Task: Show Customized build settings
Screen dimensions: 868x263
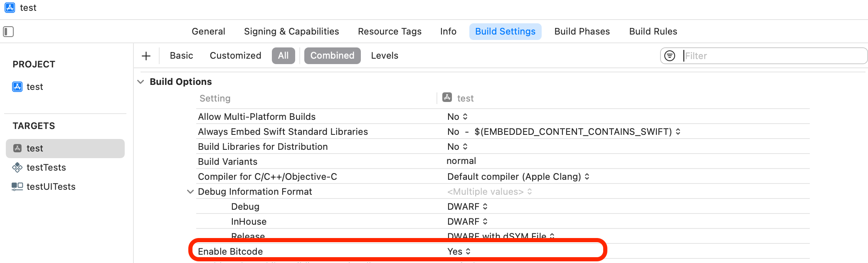Action: click(x=236, y=56)
